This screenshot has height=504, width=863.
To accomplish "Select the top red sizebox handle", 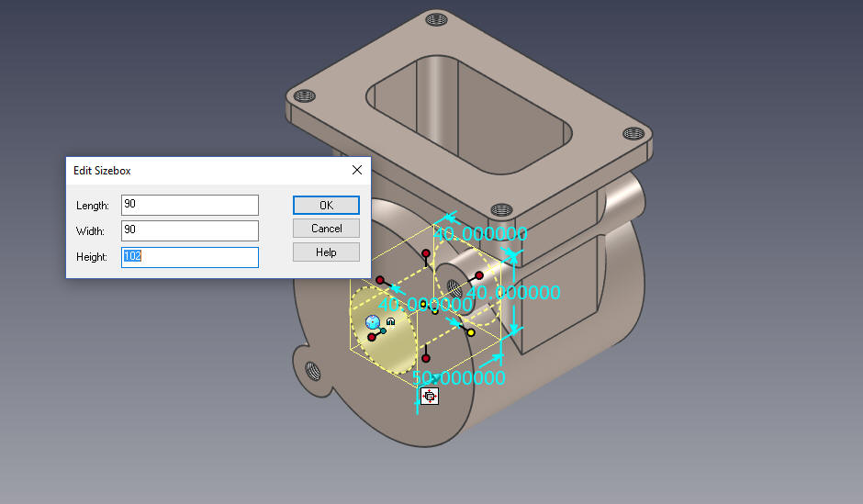I will point(426,253).
